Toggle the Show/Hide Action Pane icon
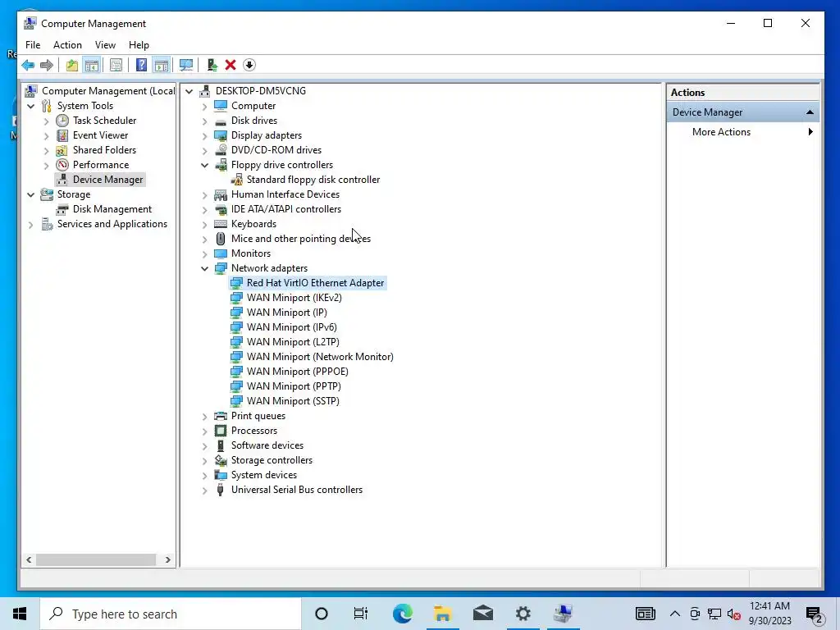Viewport: 840px width, 630px height. click(162, 66)
